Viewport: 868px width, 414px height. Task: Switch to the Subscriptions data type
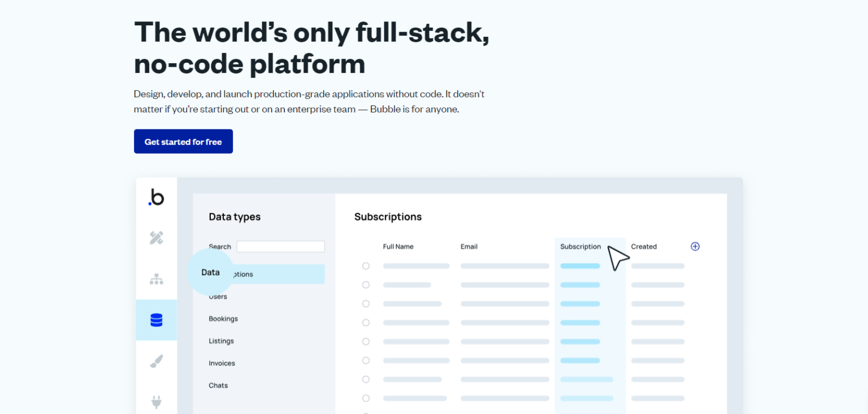(266, 274)
